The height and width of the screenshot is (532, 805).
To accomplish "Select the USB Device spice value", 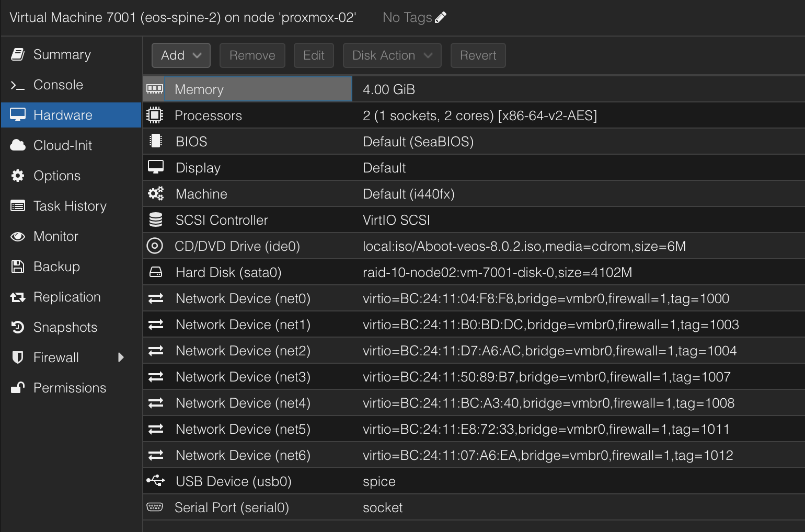I will (379, 481).
